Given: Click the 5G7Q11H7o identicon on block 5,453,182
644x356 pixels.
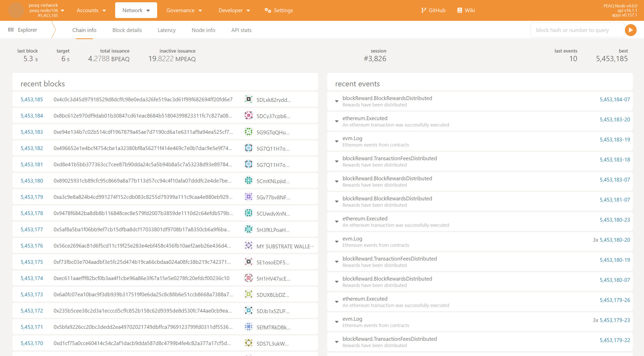Looking at the screenshot, I should [x=248, y=148].
